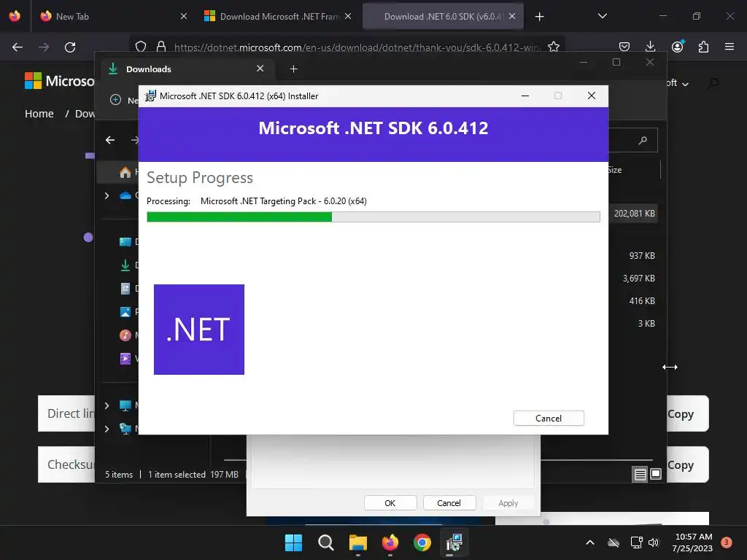Viewport: 747px width, 560px height.
Task: Open OneDrive cloud icon in sidebar
Action: 125,195
